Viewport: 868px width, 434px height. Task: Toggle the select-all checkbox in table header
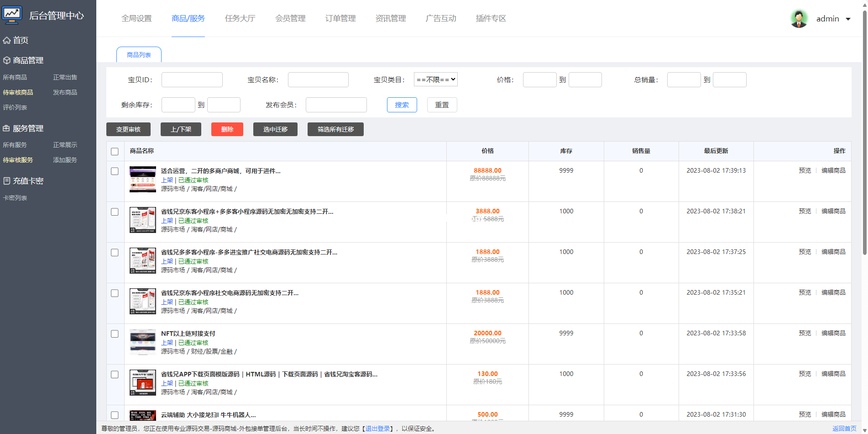(x=115, y=151)
